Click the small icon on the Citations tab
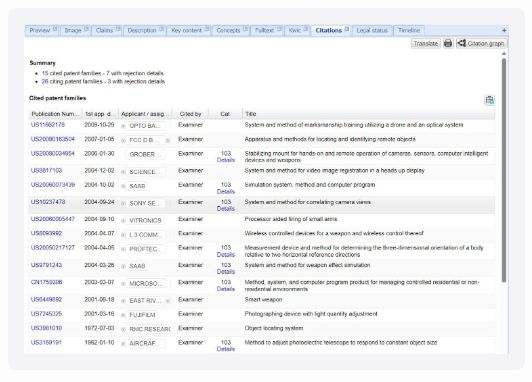The image size is (532, 382). click(x=347, y=29)
